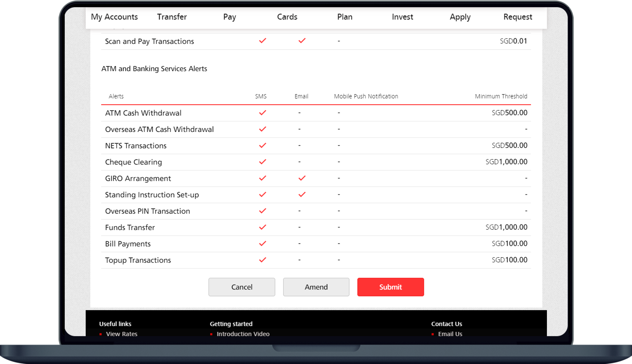Click SMS checkmark for Topup Transactions
This screenshot has height=364, width=632.
point(262,260)
